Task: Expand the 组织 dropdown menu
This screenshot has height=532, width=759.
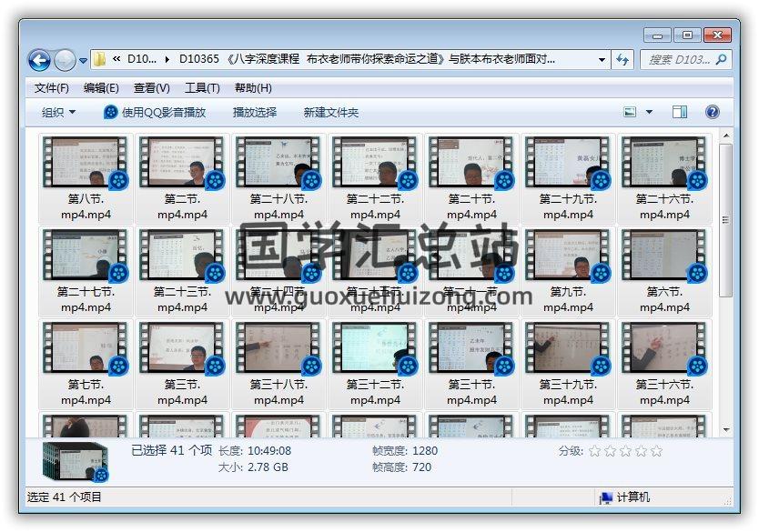Action: click(59, 112)
